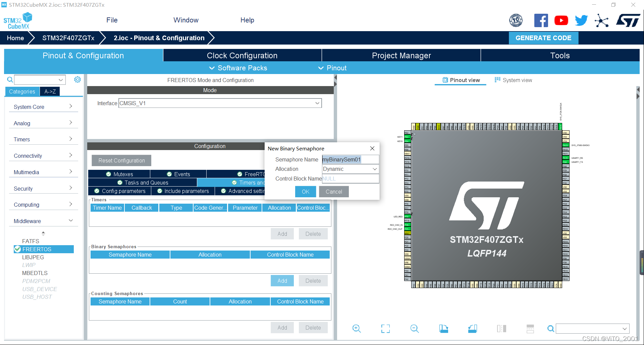The height and width of the screenshot is (345, 644).
Task: Go to the Home breadcrumb
Action: [x=15, y=38]
